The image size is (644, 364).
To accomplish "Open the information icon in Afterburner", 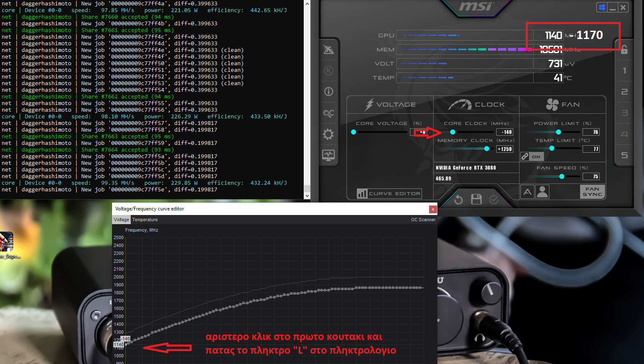I will (329, 91).
